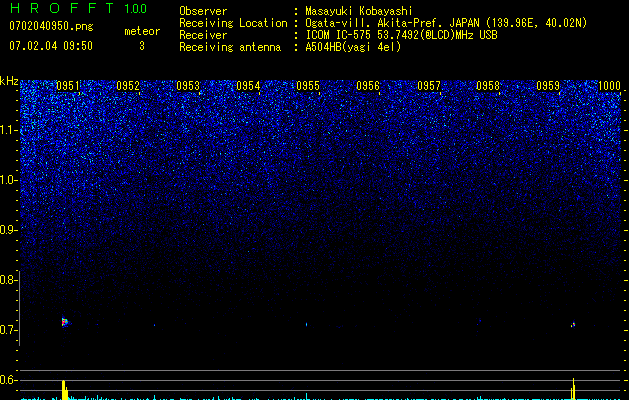Click the yellow intensity spike below 0951

click(x=65, y=389)
